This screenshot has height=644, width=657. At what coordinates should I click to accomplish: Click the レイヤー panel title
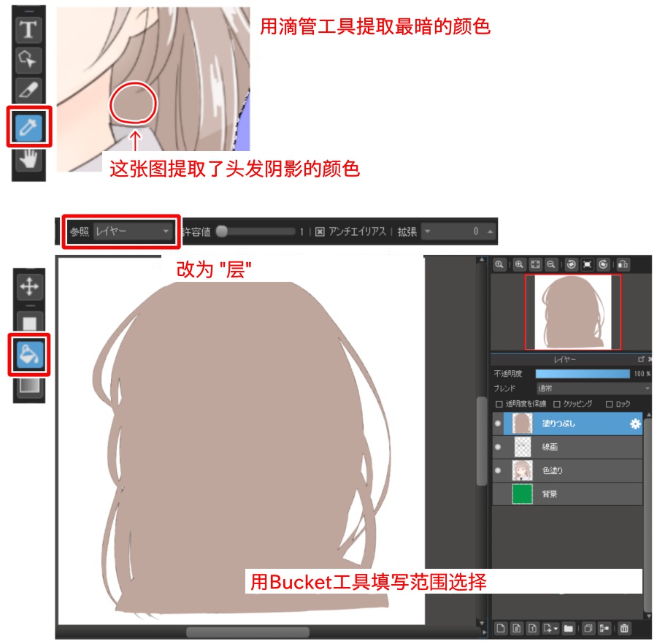pos(565,359)
